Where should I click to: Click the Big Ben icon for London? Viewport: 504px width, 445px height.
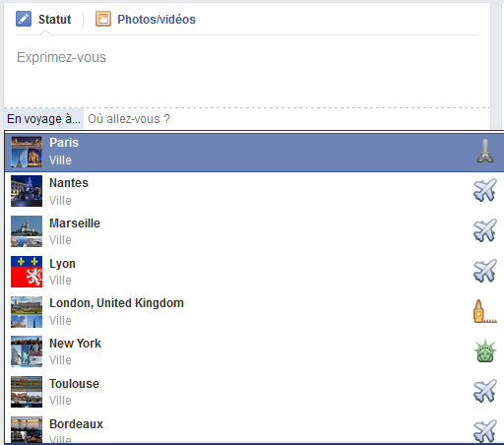click(x=485, y=311)
